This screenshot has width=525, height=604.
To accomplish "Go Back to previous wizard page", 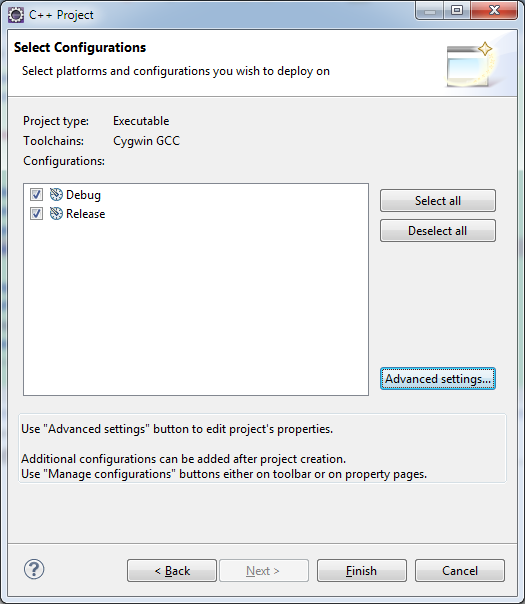I will pos(172,570).
